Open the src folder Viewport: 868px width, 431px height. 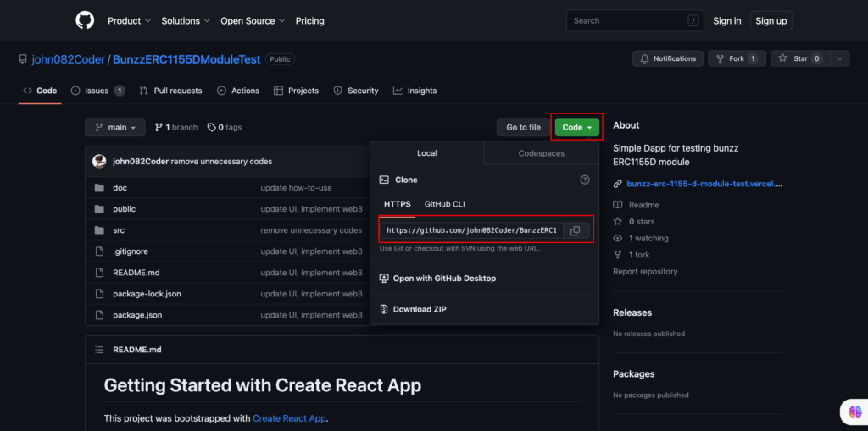(x=119, y=230)
